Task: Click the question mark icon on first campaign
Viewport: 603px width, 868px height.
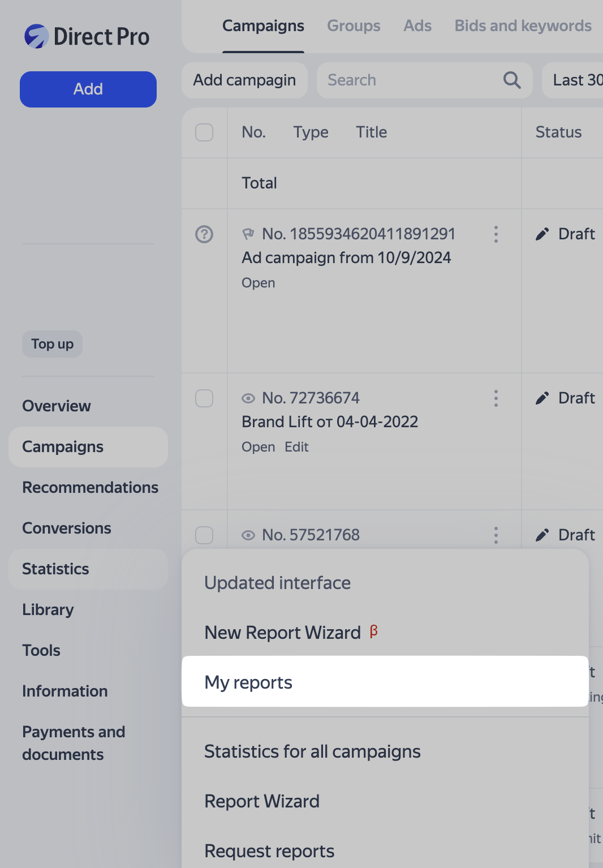Action: click(204, 234)
